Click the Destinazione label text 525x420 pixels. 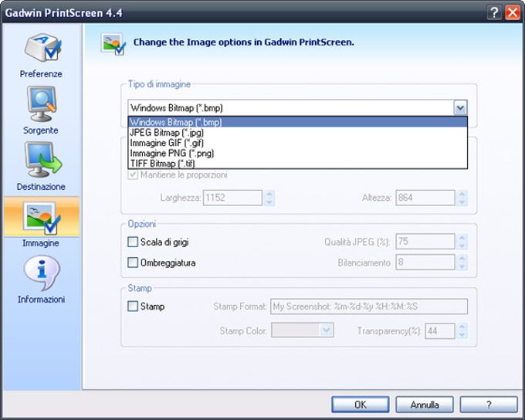point(41,187)
